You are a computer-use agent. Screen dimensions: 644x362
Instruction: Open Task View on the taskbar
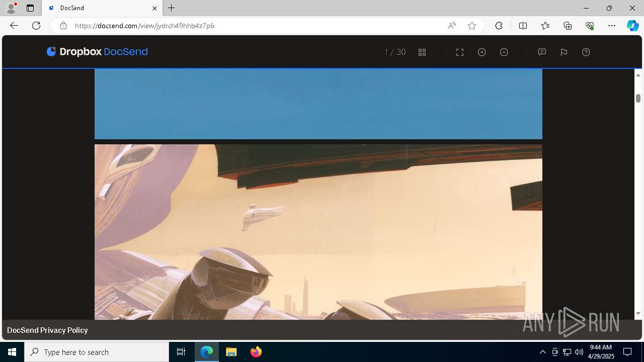(x=181, y=352)
